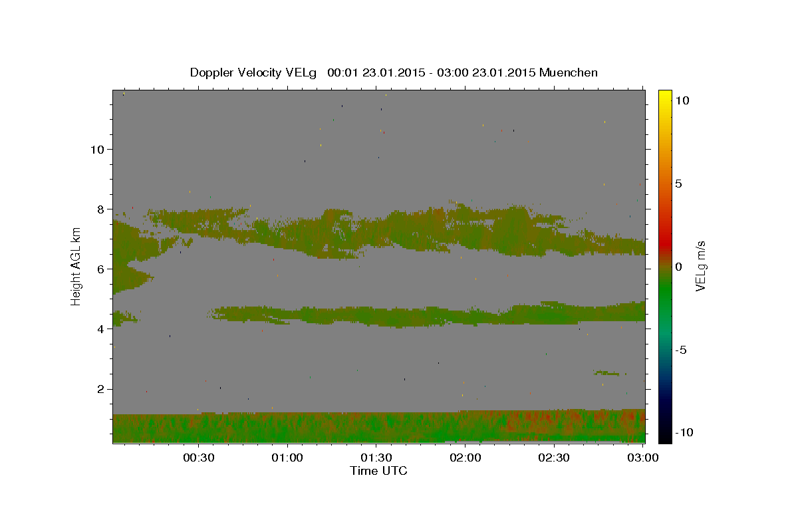Viewport: 798px width, 532px height.
Task: Click the upper cloud band near 7 km at 02:15
Action: 510,229
